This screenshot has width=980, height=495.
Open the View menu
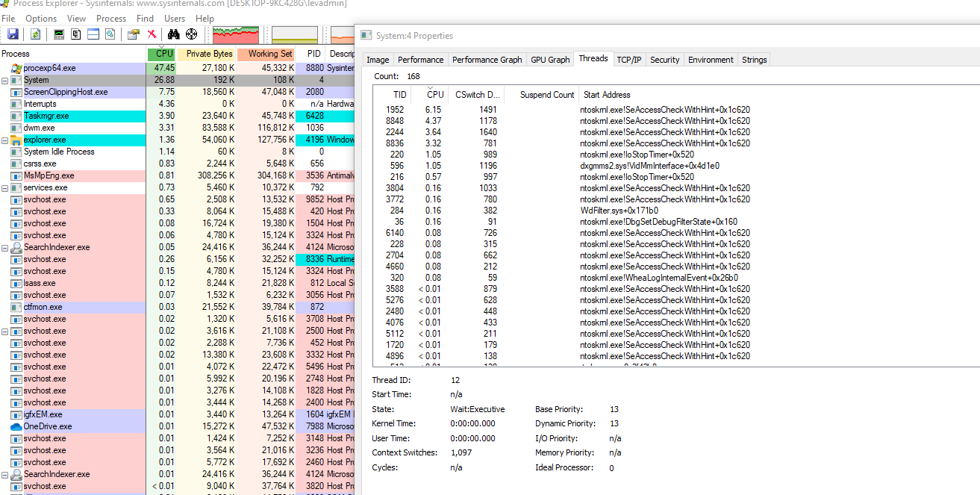[x=76, y=18]
